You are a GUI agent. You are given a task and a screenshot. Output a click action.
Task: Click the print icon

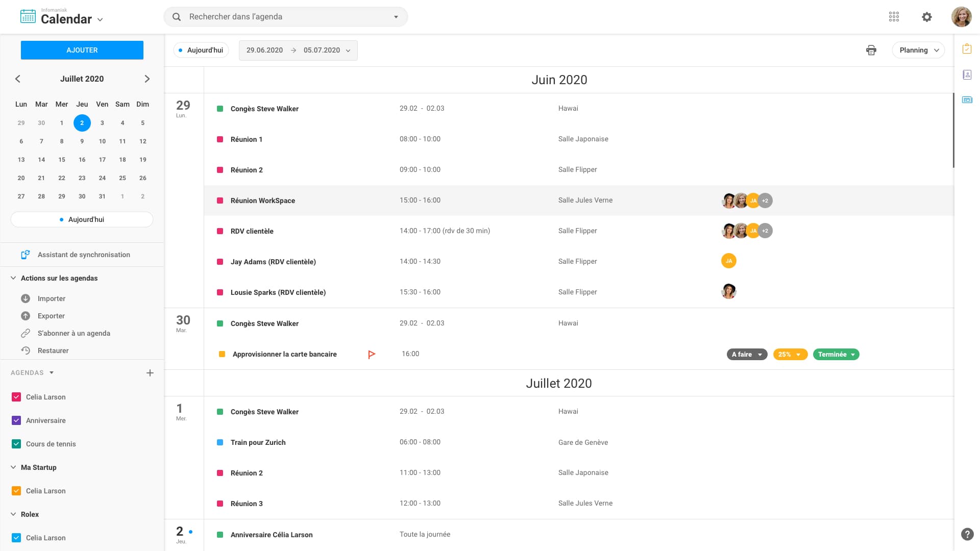871,50
